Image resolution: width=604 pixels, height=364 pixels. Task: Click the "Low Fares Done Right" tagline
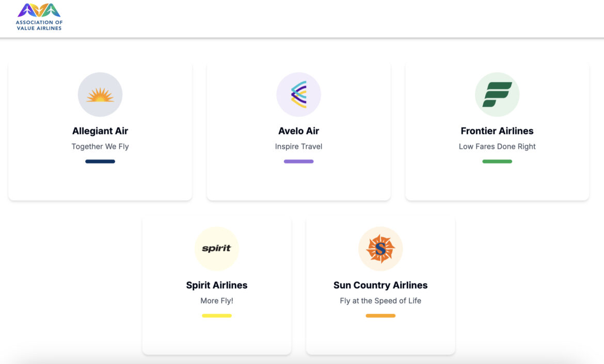pyautogui.click(x=497, y=146)
